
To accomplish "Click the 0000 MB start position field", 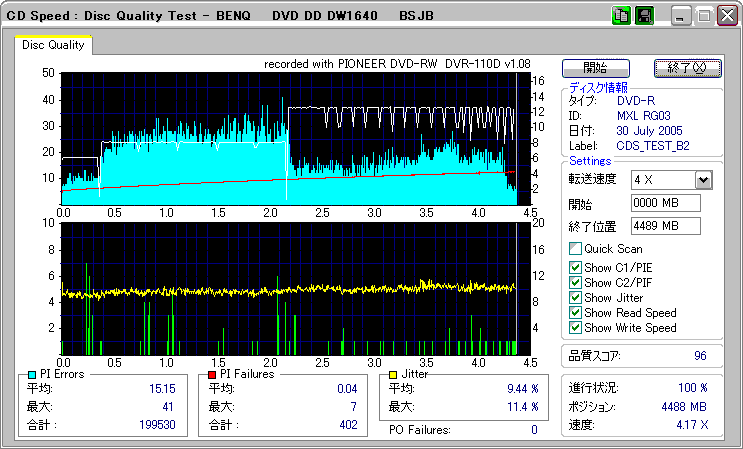I will click(666, 203).
